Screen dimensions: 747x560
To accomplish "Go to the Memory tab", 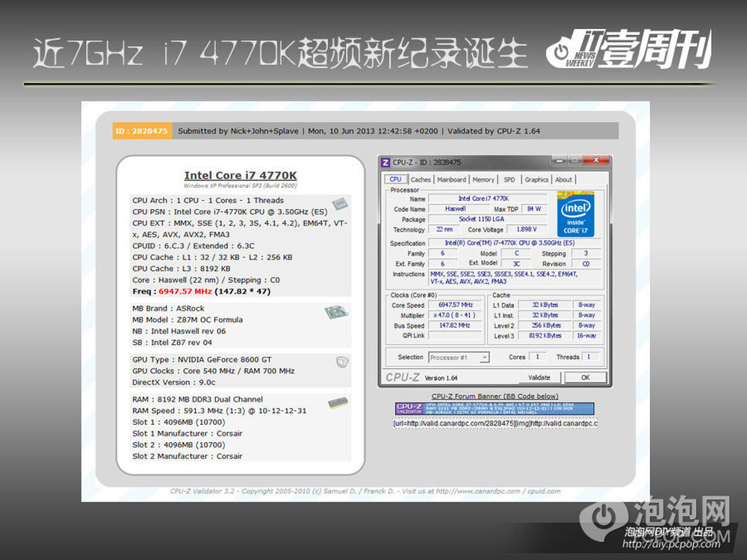I will tap(483, 179).
